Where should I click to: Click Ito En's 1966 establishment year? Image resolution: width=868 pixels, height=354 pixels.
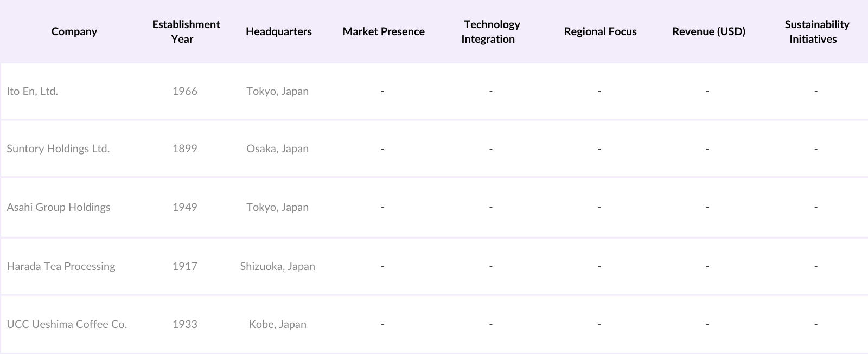tap(185, 91)
